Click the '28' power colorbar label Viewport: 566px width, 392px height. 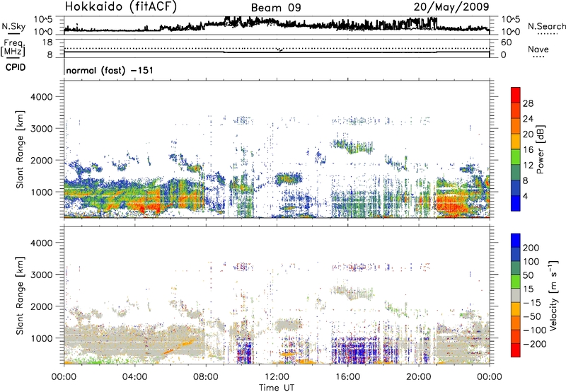pyautogui.click(x=528, y=103)
